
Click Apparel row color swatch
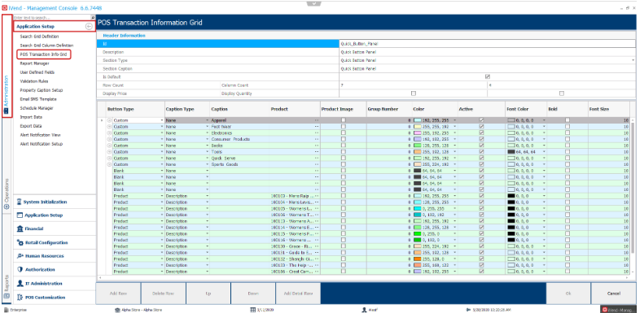pos(418,120)
